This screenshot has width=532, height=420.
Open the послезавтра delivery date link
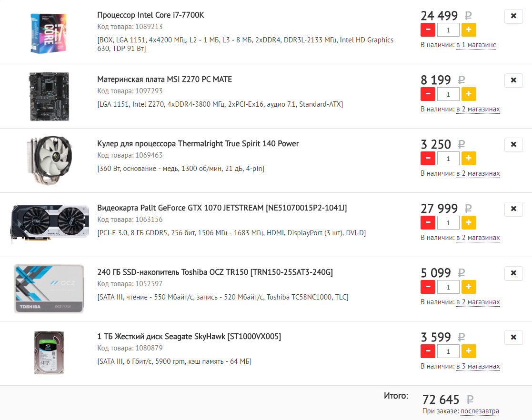(x=480, y=411)
